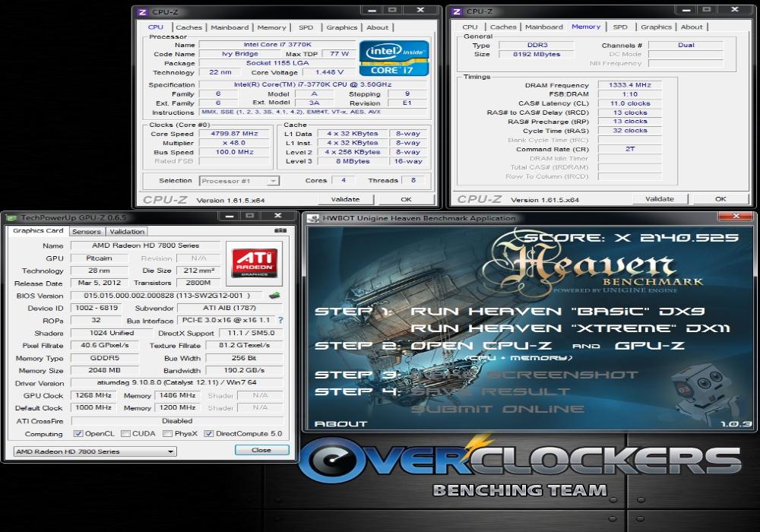Click the SCORE X 2140.525 text
Image resolution: width=760 pixels, height=532 pixels.
pos(632,238)
